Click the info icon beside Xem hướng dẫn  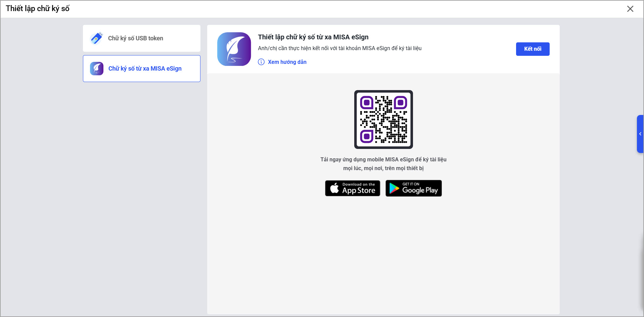point(261,62)
